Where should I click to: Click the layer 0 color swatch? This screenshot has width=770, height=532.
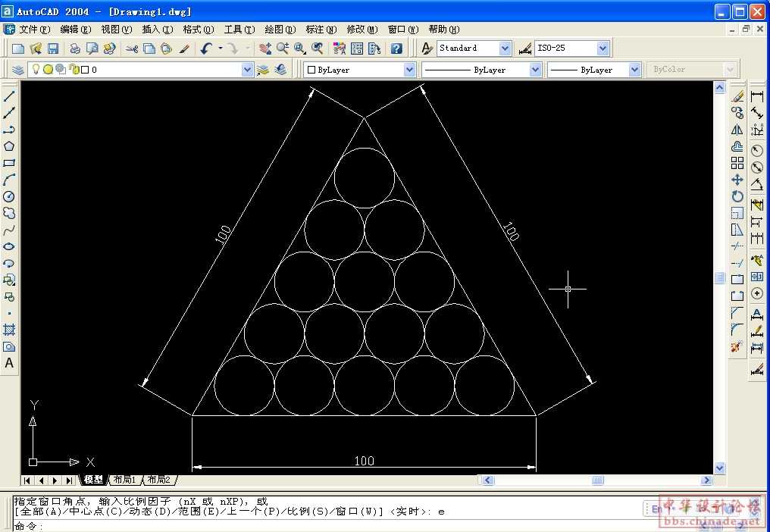pyautogui.click(x=85, y=70)
